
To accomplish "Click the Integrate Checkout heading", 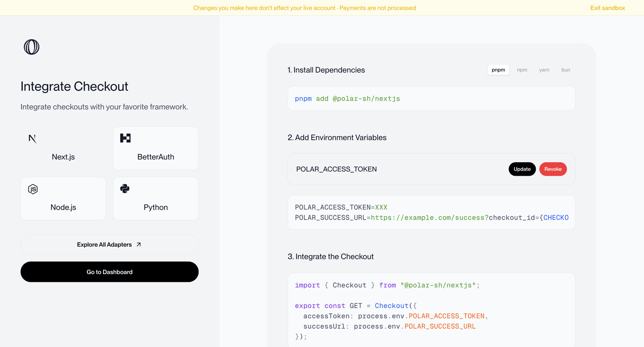I will 75,87.
